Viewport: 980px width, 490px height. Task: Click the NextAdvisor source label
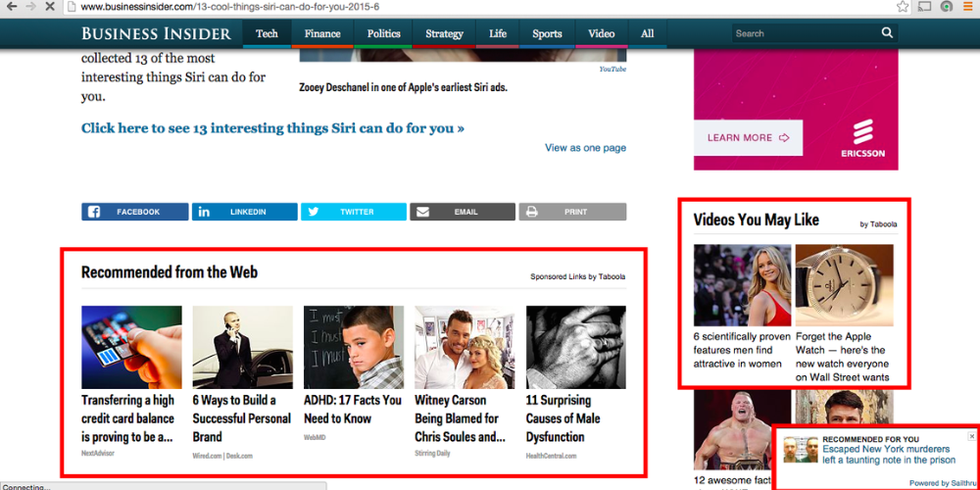point(98,453)
